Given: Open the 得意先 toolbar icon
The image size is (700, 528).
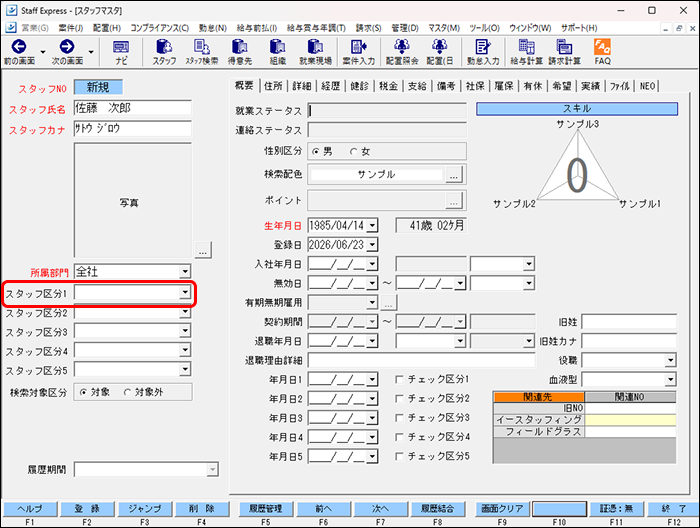Looking at the screenshot, I should (240, 52).
